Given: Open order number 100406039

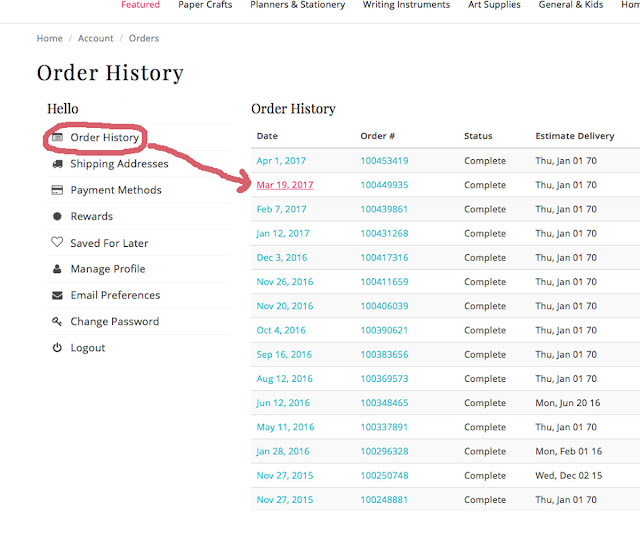Looking at the screenshot, I should [x=384, y=306].
